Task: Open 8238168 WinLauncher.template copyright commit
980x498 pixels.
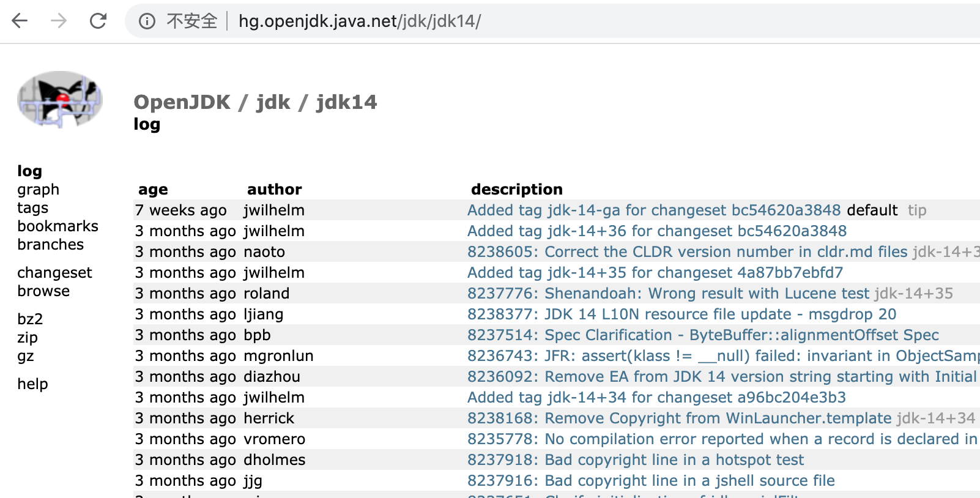Action: pos(680,418)
